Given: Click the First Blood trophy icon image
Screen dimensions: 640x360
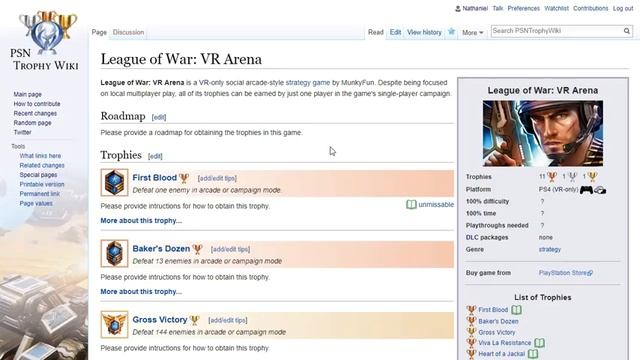Looking at the screenshot, I should [x=114, y=182].
